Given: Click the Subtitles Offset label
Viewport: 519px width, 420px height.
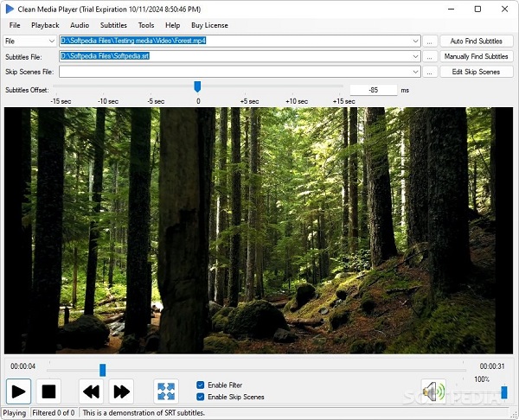Looking at the screenshot, I should pyautogui.click(x=27, y=90).
